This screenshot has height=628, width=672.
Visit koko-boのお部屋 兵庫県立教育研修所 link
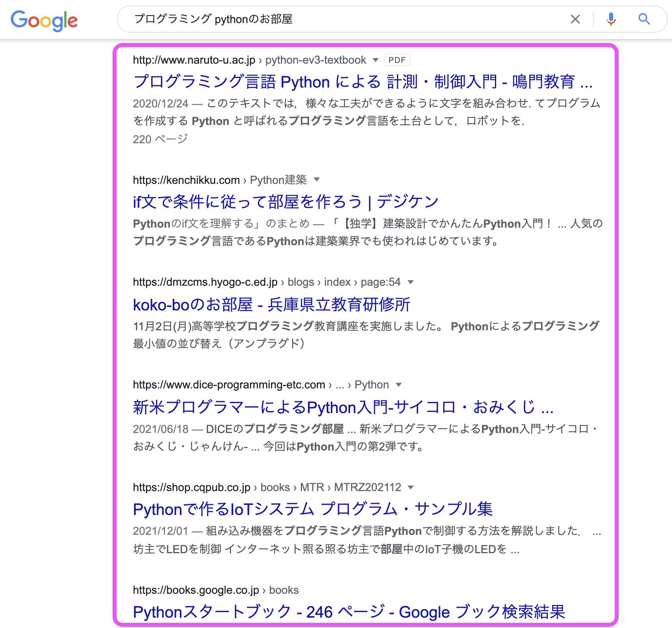272,304
